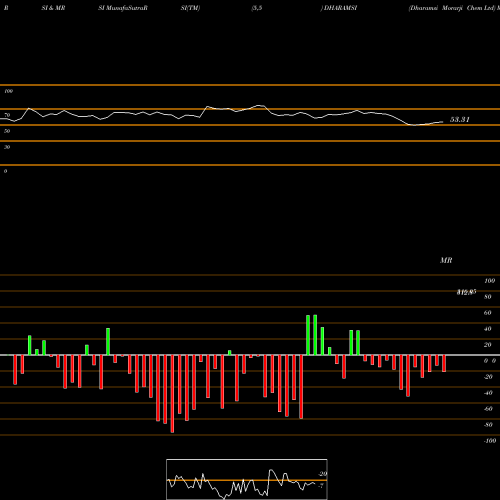Viewport: 500px width, 500px height.
Task: Click the MR axis label 40
Action: [488, 329]
